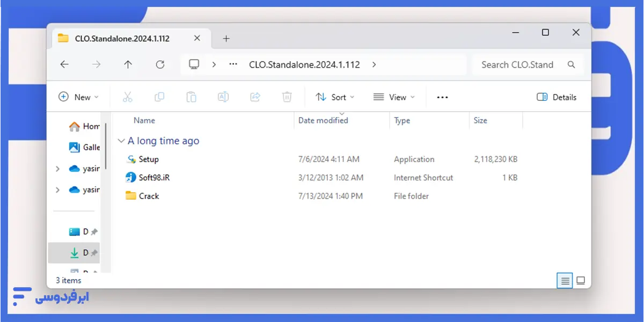Click the search magnifier icon
This screenshot has width=644, height=322.
pos(572,64)
